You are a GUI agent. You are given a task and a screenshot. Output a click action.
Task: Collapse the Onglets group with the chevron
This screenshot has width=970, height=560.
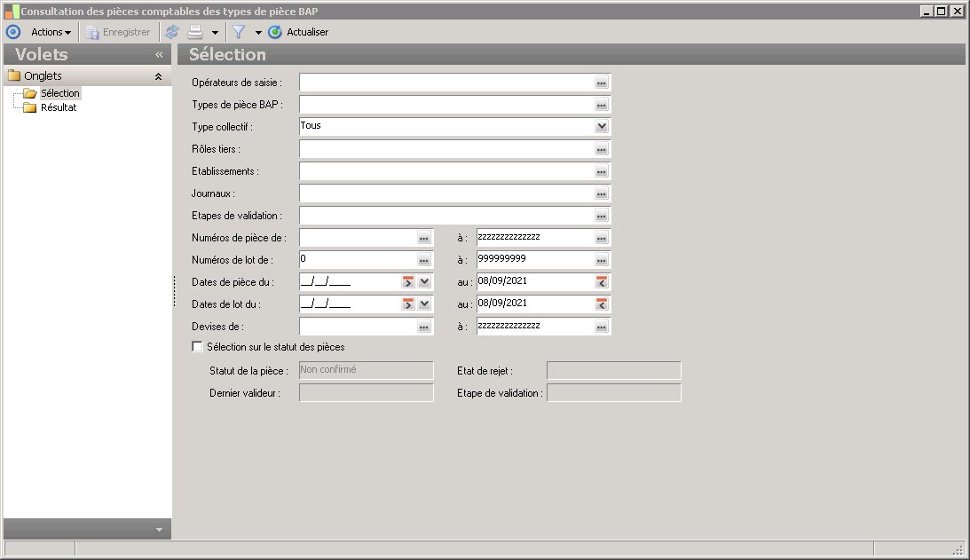[158, 76]
